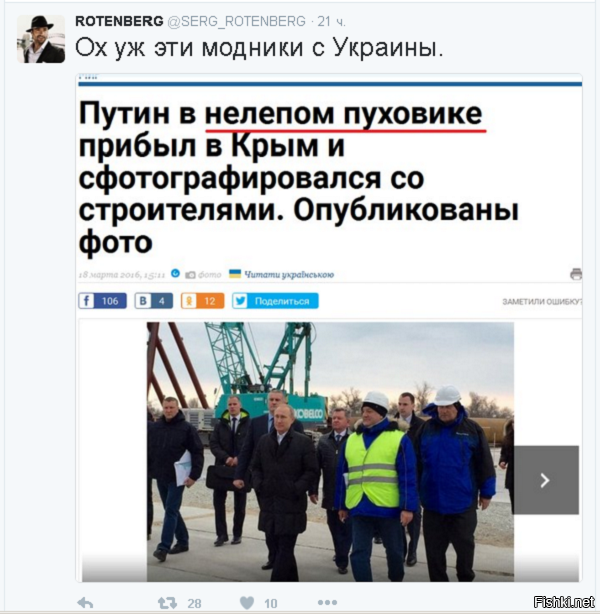The image size is (600, 614).
Task: Open the ROTENBERG display name
Action: click(119, 21)
